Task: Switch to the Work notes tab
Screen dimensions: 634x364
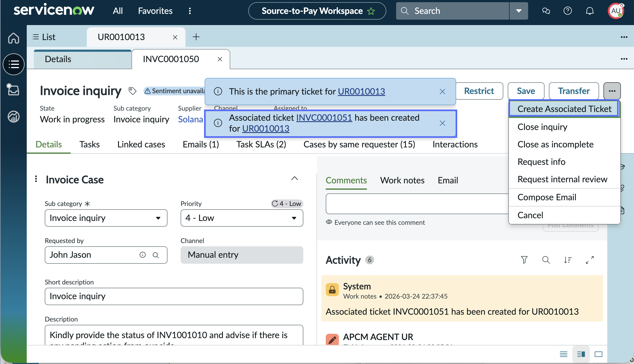Action: [x=402, y=180]
